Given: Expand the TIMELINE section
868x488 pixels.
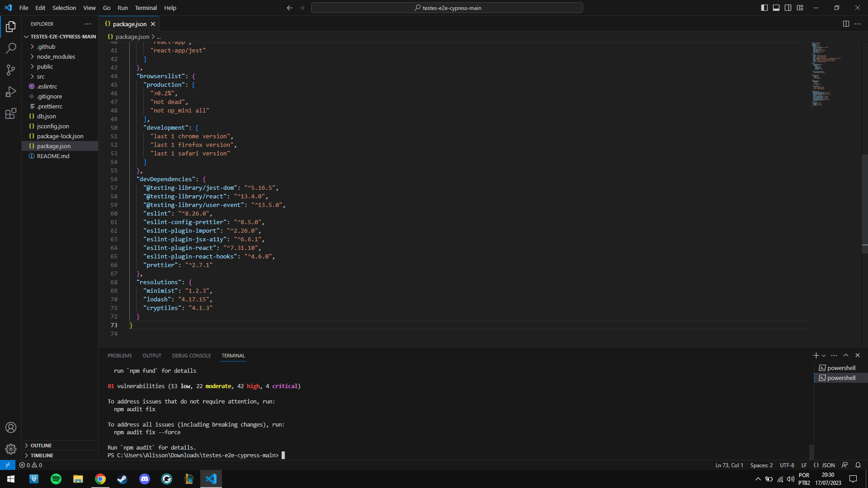Looking at the screenshot, I should pos(60,455).
